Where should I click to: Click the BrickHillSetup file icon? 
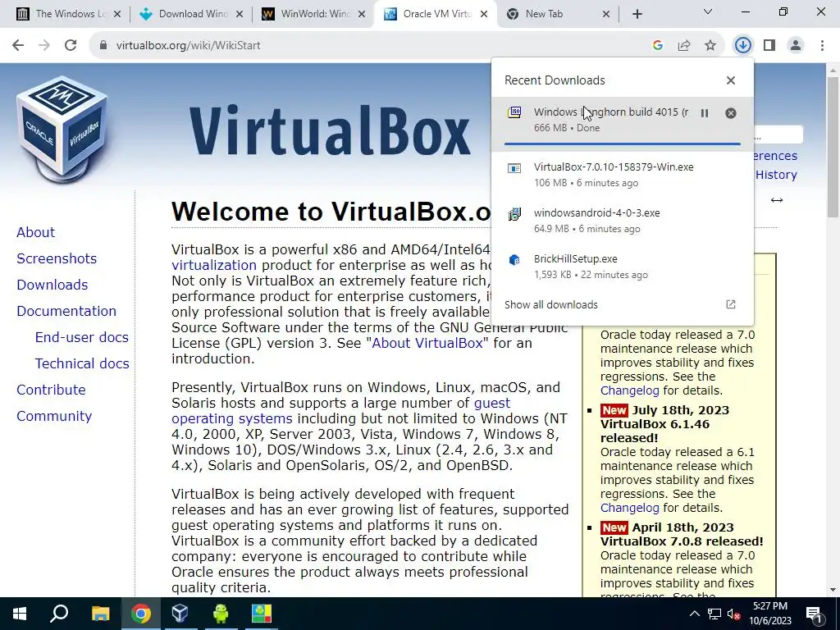point(514,260)
